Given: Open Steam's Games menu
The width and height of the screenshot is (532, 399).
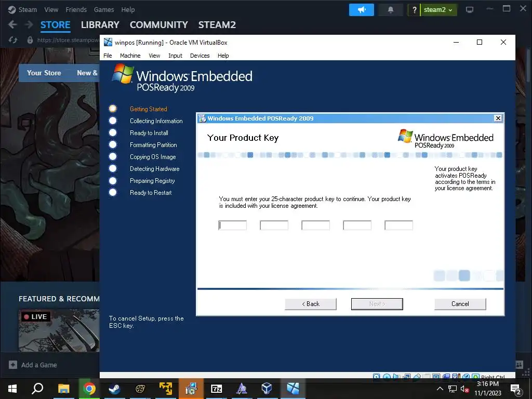Looking at the screenshot, I should pyautogui.click(x=104, y=10).
